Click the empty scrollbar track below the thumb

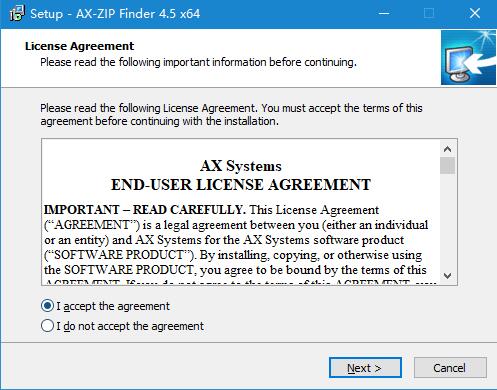(447, 221)
